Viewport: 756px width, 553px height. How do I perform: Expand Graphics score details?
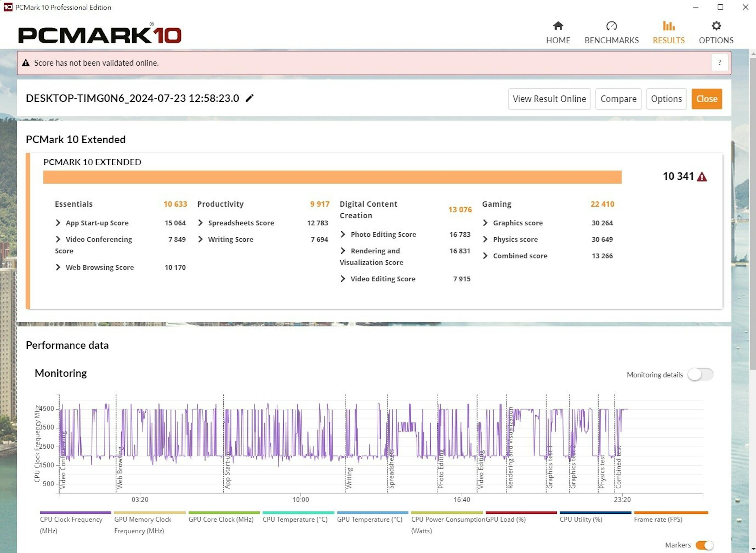pos(485,223)
